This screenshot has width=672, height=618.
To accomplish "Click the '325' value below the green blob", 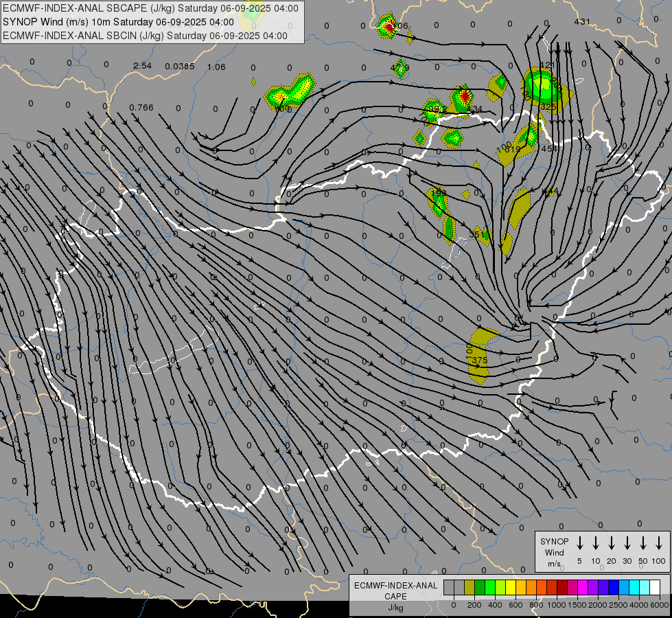I will pos(548,106).
